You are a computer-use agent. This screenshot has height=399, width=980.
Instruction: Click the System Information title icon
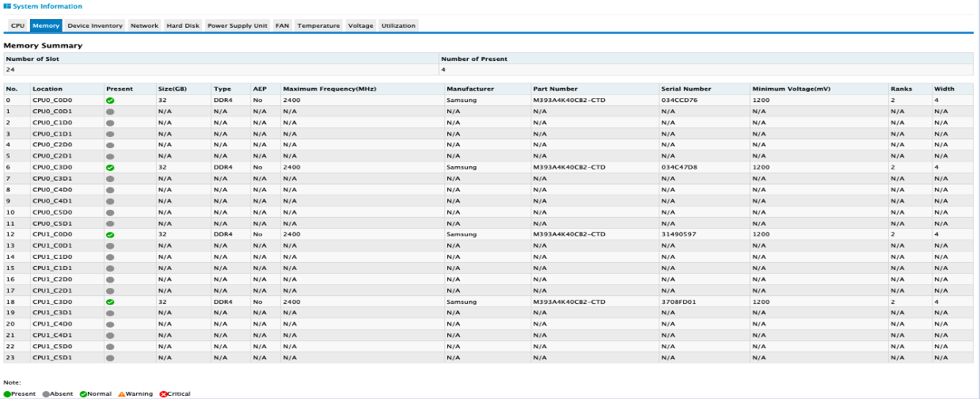pyautogui.click(x=7, y=6)
